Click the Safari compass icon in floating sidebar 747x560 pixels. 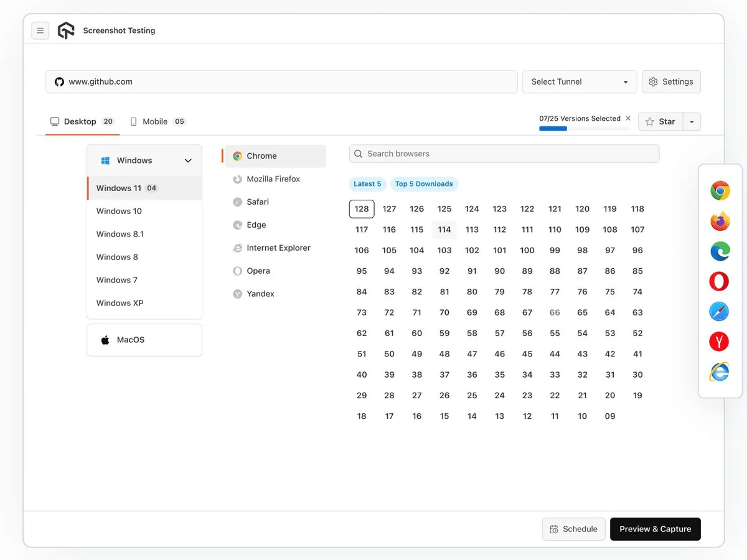pos(720,311)
